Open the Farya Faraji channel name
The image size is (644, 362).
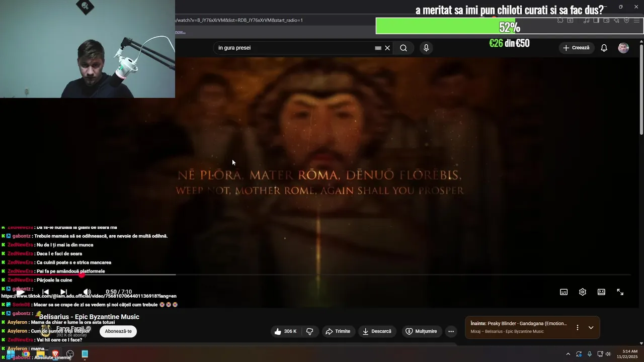(x=70, y=329)
